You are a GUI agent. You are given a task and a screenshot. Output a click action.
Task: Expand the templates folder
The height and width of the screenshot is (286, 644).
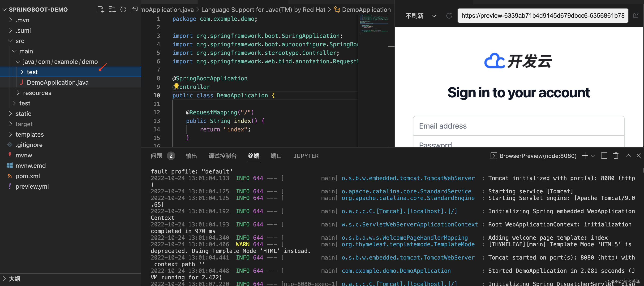(x=30, y=134)
